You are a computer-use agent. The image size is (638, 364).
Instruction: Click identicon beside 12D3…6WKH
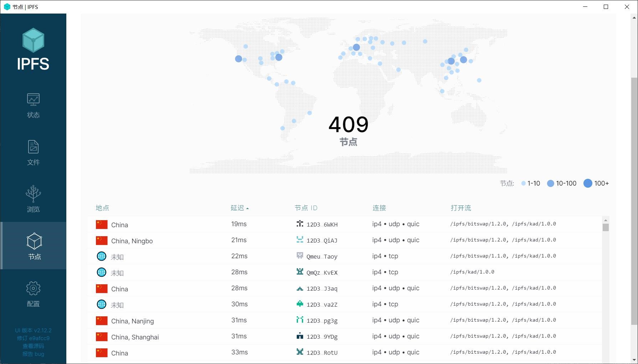[x=300, y=224]
